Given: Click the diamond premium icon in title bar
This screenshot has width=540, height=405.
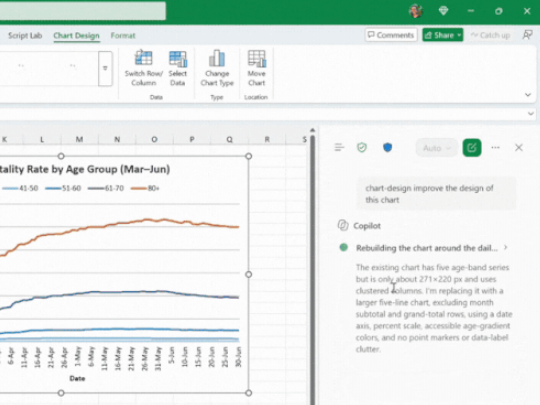Looking at the screenshot, I should coord(443,11).
